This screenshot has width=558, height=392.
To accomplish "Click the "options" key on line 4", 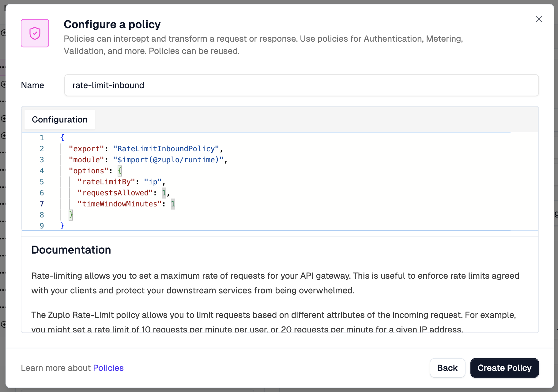I will [x=89, y=171].
